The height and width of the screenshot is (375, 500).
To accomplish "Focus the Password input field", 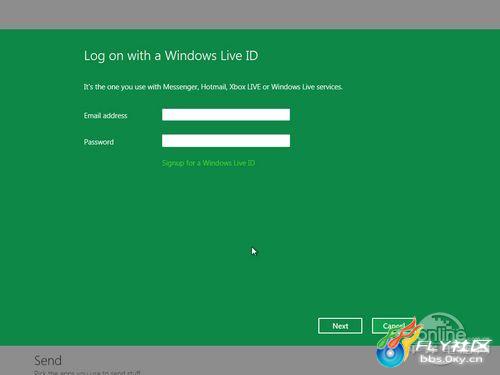I will [226, 141].
